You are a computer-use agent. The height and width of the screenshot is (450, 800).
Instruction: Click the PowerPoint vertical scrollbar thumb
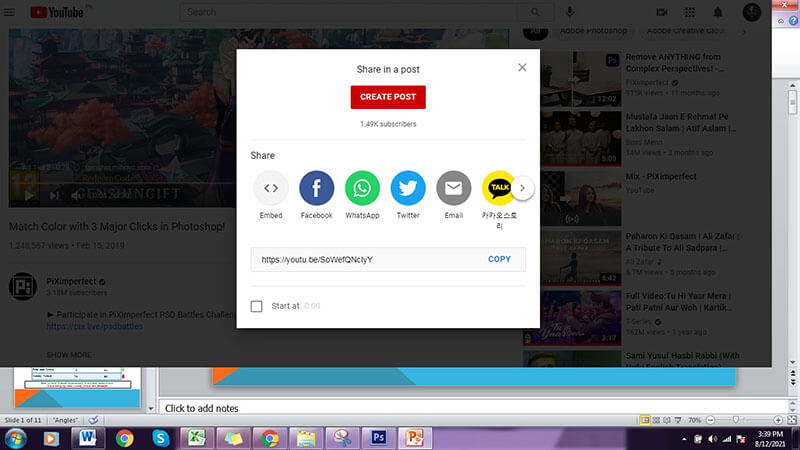pos(792,101)
